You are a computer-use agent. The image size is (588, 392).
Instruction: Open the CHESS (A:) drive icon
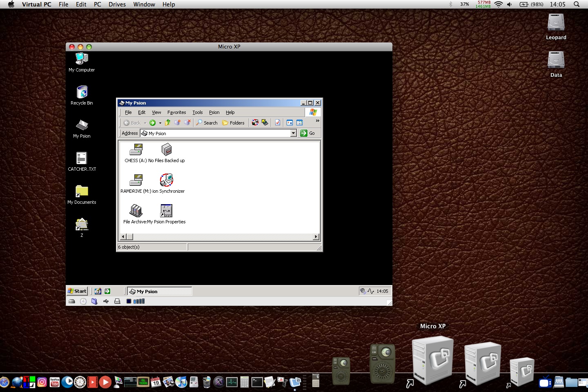tap(136, 149)
